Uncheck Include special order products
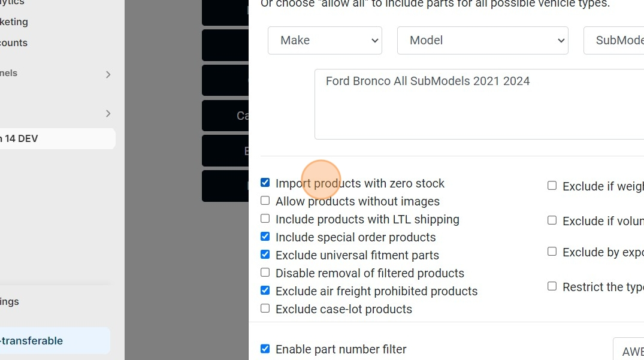 (265, 237)
